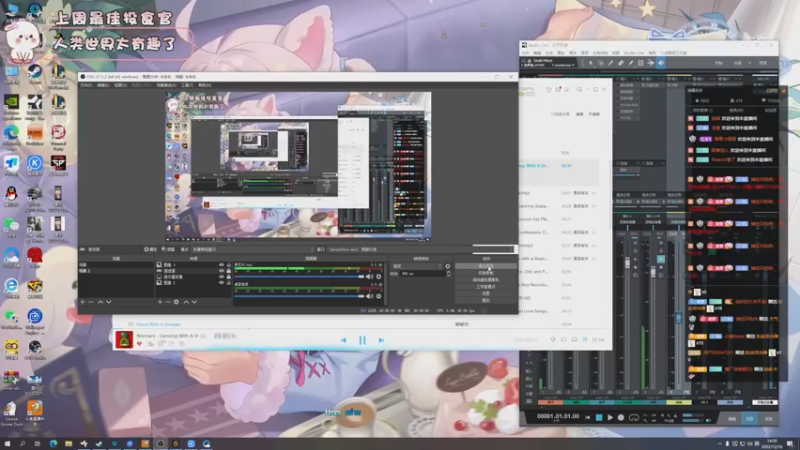The width and height of the screenshot is (800, 450).
Task: Click 停止推流 button in OBS controls
Action: click(486, 266)
